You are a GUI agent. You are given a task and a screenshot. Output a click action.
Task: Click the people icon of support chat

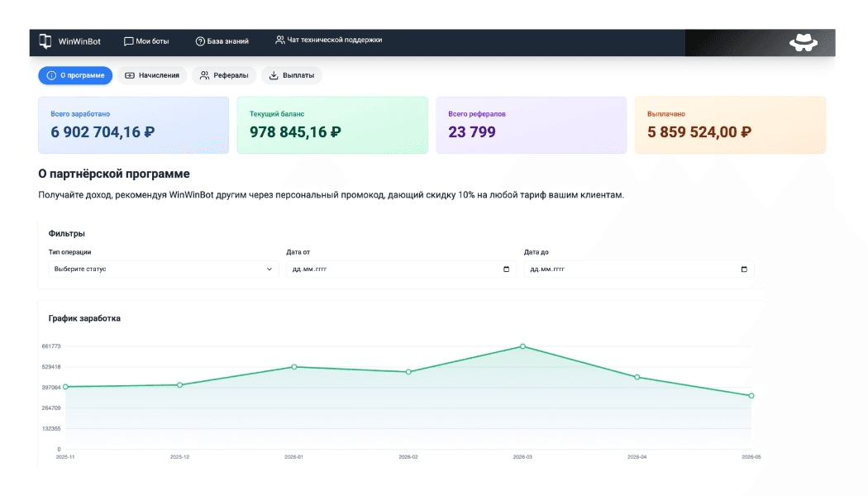pyautogui.click(x=280, y=40)
